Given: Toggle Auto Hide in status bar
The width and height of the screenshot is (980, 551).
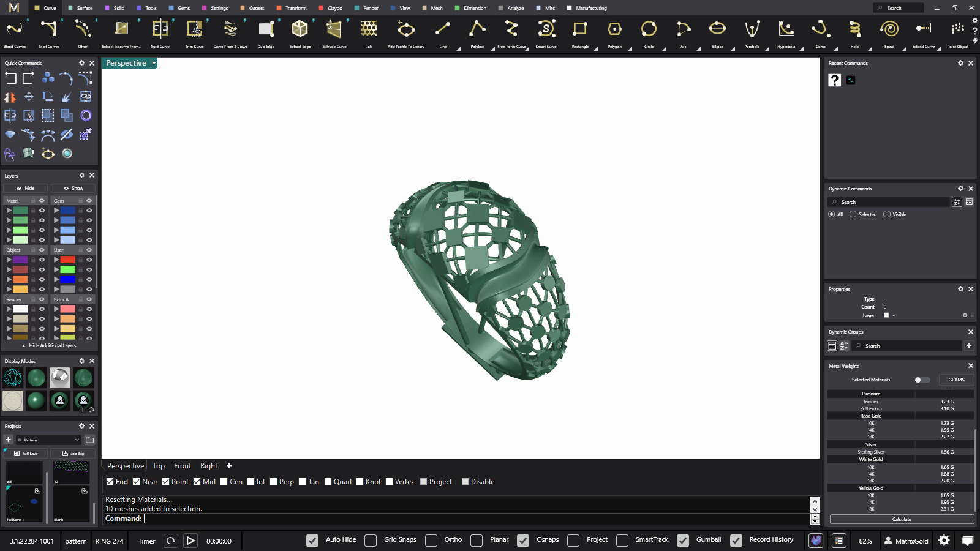Looking at the screenshot, I should point(312,541).
